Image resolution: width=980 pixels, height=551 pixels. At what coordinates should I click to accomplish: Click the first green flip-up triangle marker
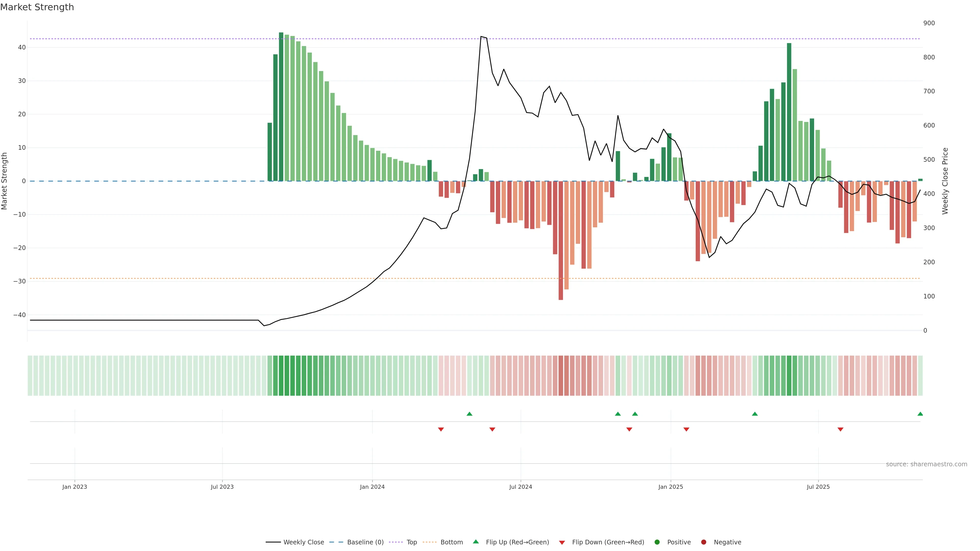tap(470, 414)
